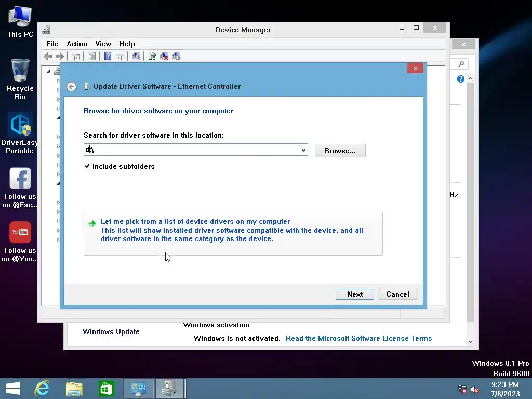Click the Forward arrow in Device Manager toolbar
The width and height of the screenshot is (532, 399).
coord(60,56)
